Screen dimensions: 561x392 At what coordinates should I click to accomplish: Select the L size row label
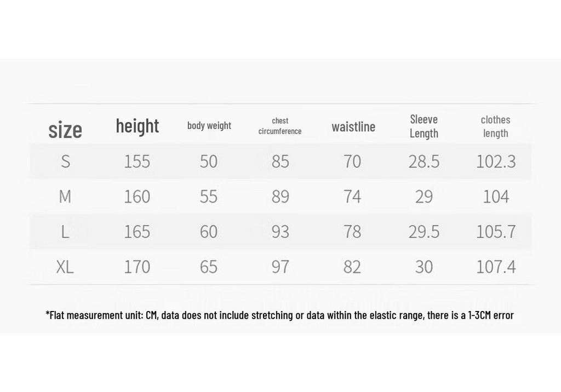click(65, 232)
